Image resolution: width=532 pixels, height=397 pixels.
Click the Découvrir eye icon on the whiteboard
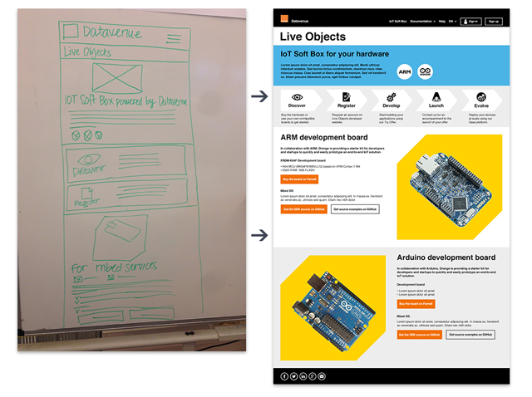tap(89, 159)
